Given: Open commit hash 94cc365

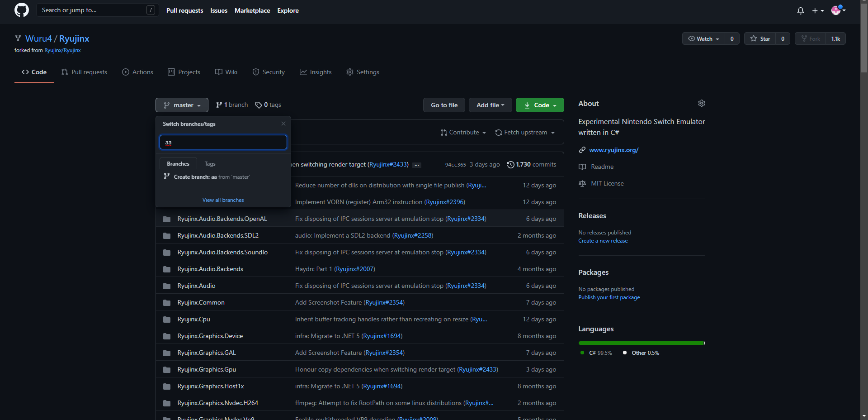Looking at the screenshot, I should pyautogui.click(x=455, y=165).
